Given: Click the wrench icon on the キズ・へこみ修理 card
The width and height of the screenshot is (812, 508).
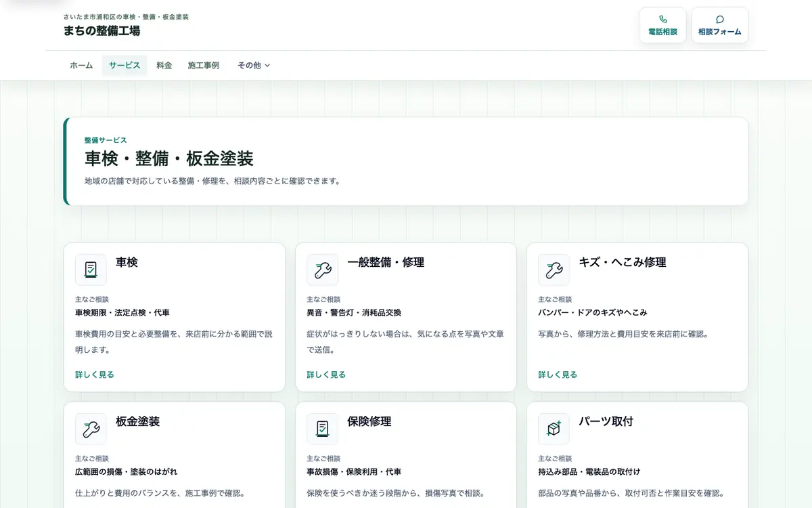Looking at the screenshot, I should point(554,270).
